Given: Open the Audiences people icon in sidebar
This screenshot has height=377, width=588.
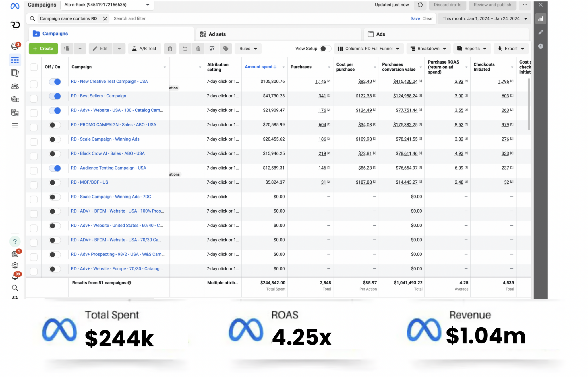Looking at the screenshot, I should pyautogui.click(x=15, y=86).
